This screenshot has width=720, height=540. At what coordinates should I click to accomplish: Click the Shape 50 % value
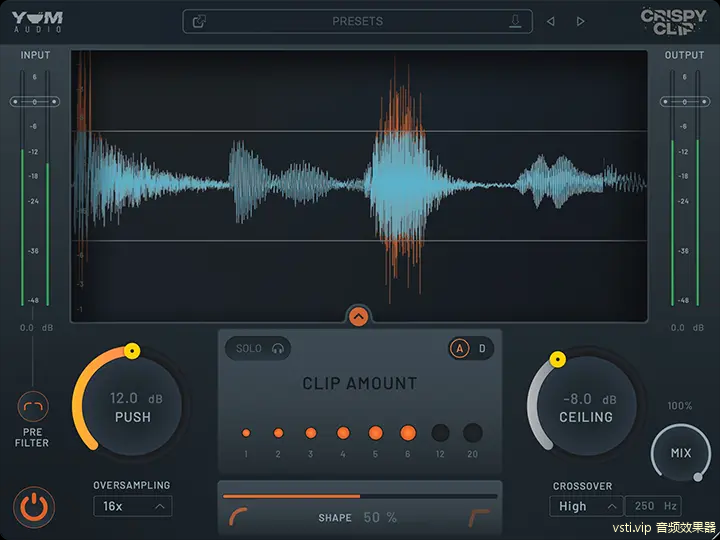point(380,518)
